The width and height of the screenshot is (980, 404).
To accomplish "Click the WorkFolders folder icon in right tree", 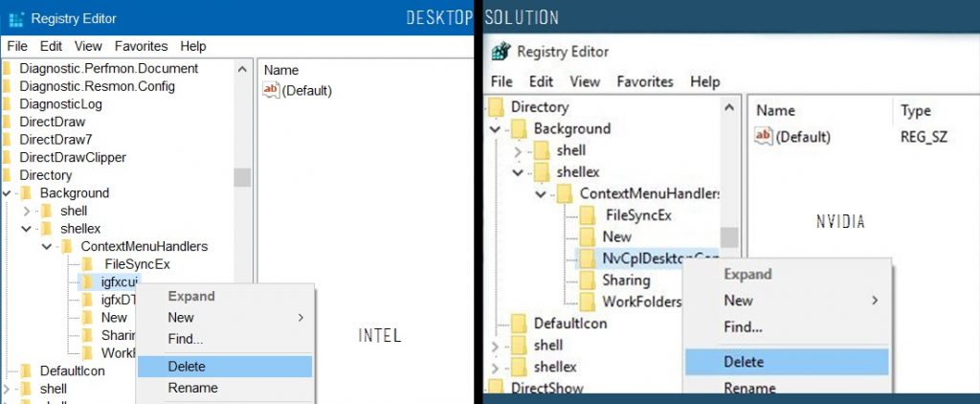I will [586, 302].
